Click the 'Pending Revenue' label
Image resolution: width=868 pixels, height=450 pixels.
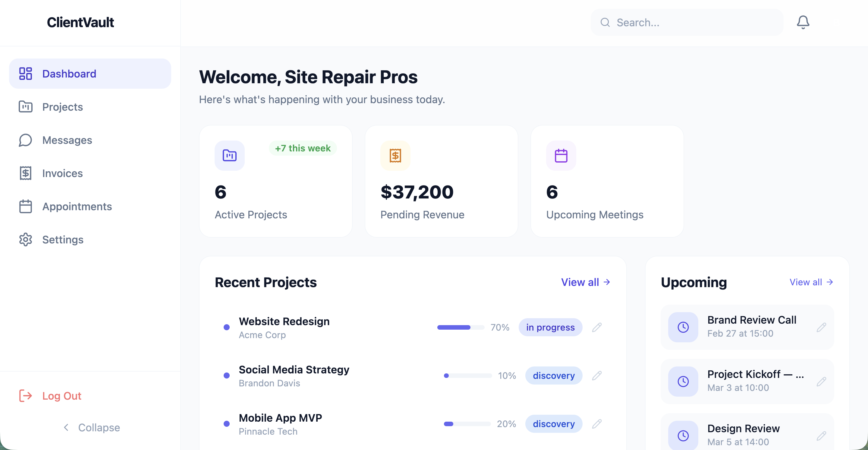[x=422, y=214]
